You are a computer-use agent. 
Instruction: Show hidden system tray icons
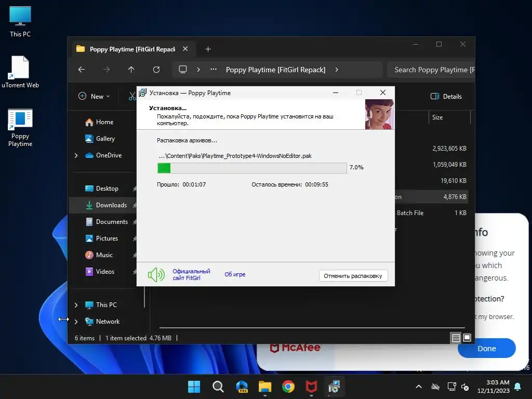[x=419, y=387]
